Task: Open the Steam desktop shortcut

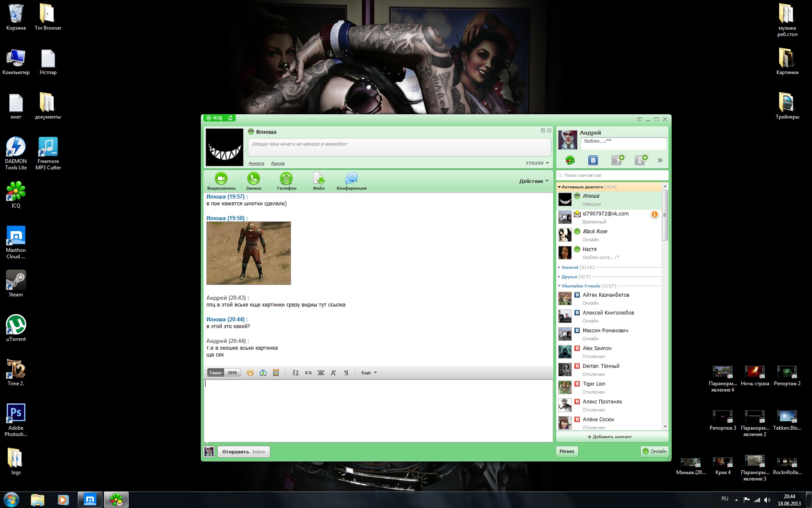Action: (16, 284)
